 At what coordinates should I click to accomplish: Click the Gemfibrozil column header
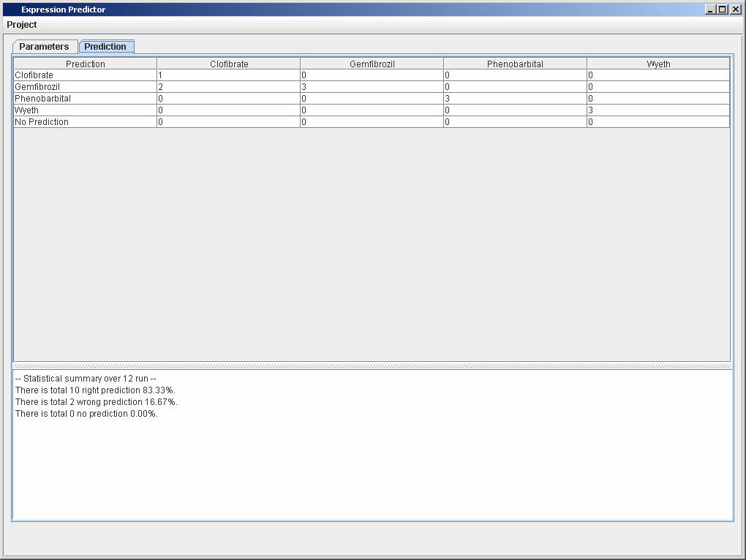pyautogui.click(x=372, y=64)
